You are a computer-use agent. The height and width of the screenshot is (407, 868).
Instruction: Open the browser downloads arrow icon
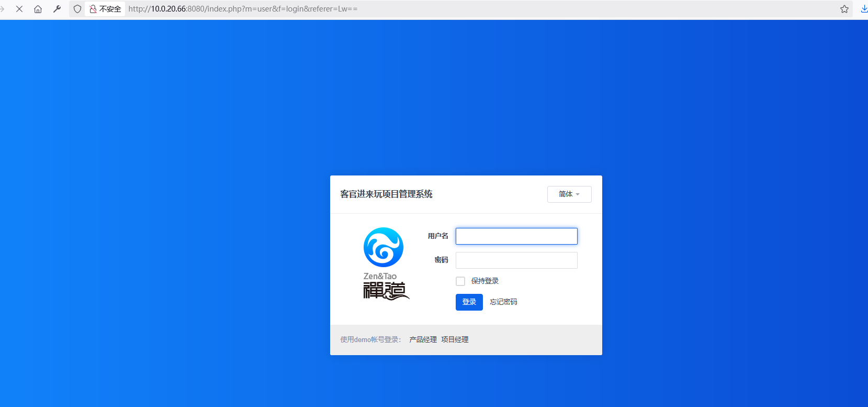pos(864,9)
